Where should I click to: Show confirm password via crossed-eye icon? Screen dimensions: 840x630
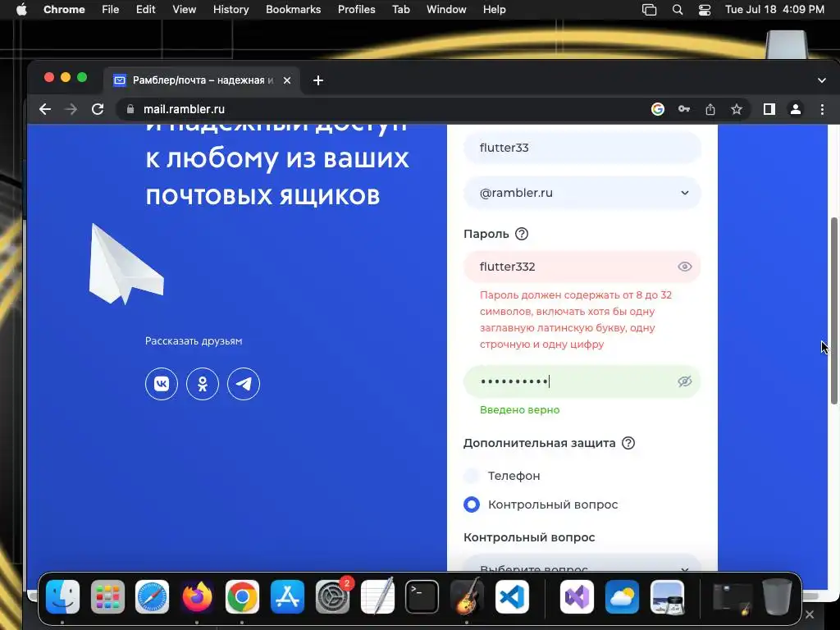click(685, 381)
